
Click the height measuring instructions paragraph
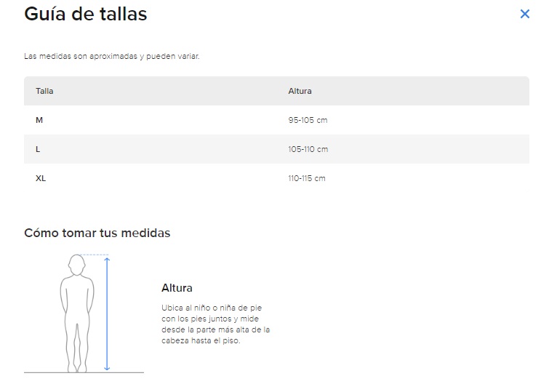click(216, 324)
